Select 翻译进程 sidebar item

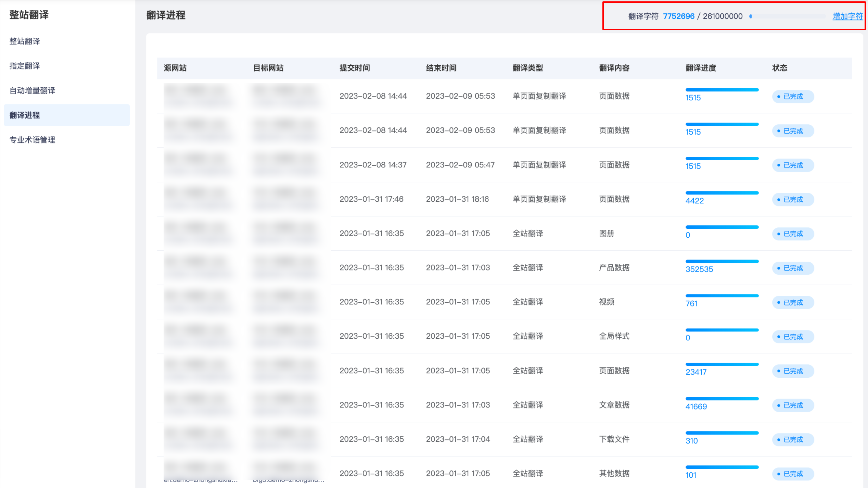tap(25, 115)
